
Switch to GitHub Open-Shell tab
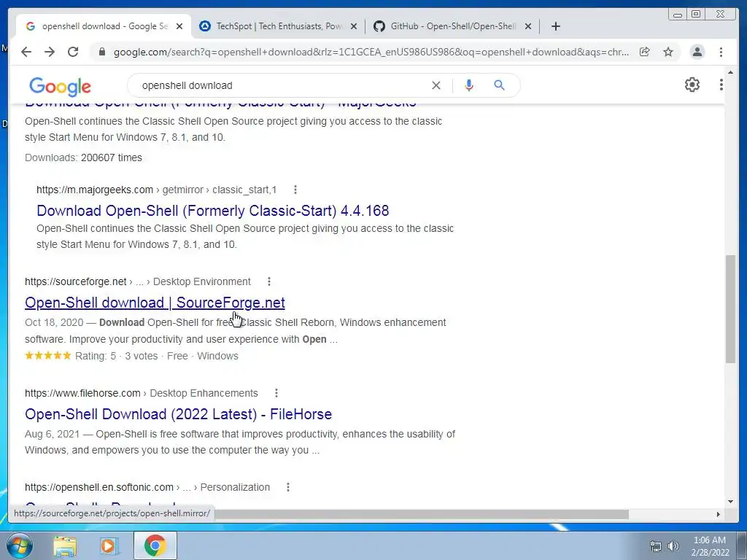click(x=453, y=26)
